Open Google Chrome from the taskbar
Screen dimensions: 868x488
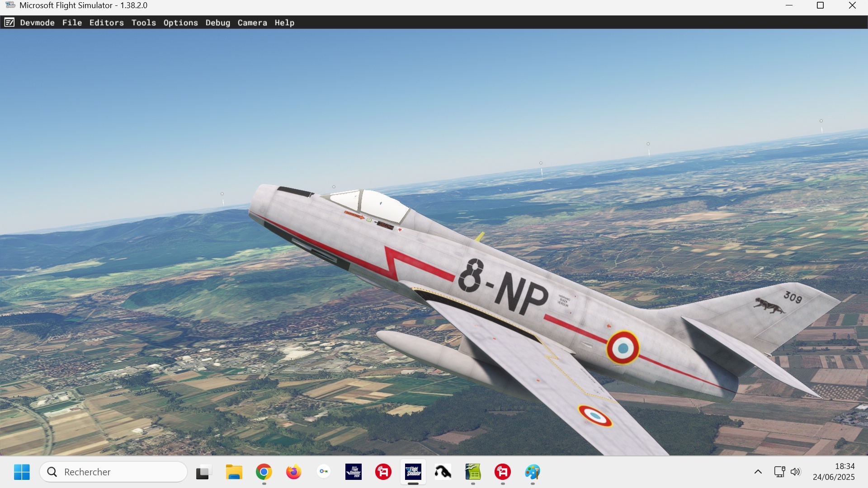[264, 472]
